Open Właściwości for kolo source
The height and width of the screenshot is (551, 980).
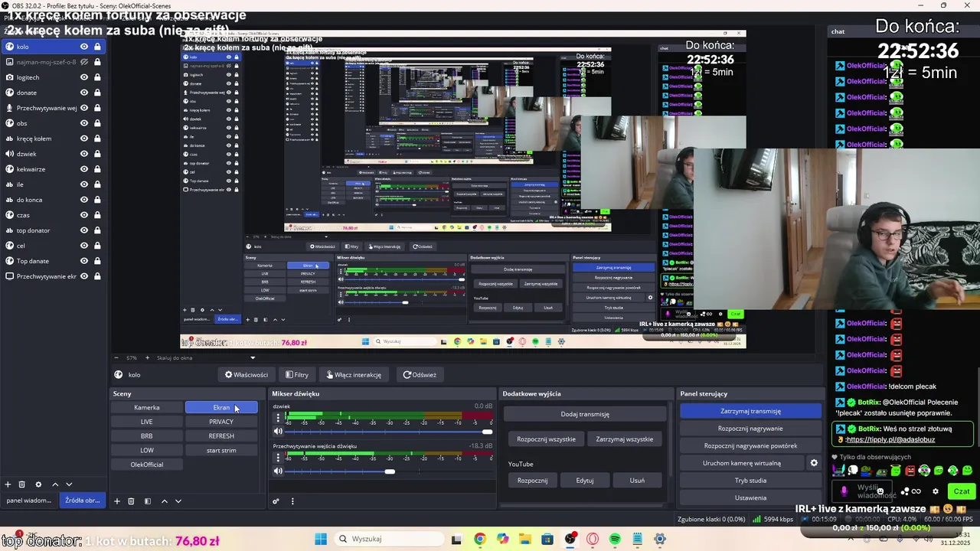pyautogui.click(x=247, y=375)
